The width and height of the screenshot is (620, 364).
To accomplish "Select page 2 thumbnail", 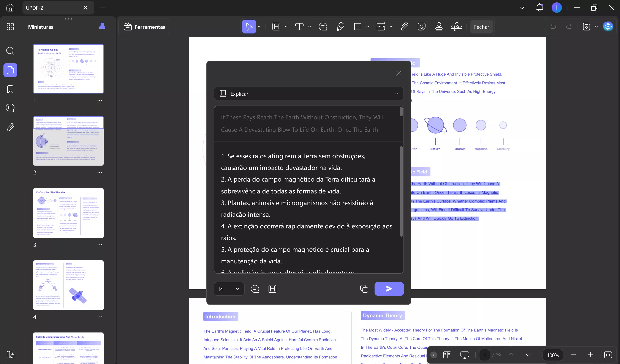I will [x=68, y=141].
